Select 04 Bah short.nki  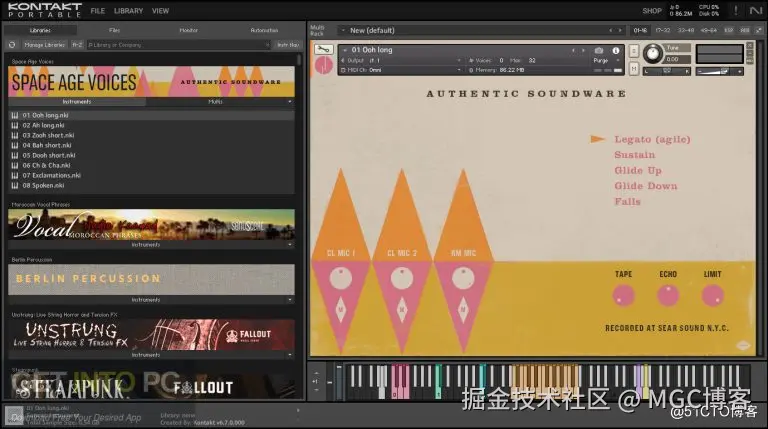click(x=151, y=145)
